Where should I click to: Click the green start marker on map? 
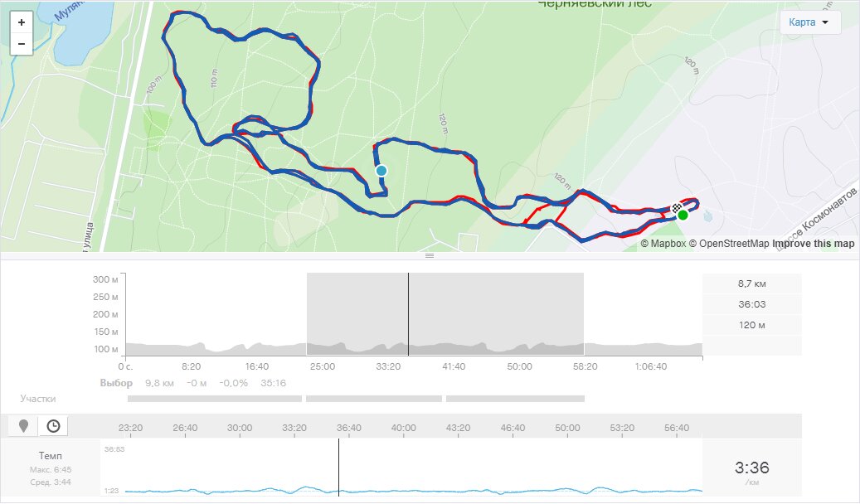coord(683,216)
